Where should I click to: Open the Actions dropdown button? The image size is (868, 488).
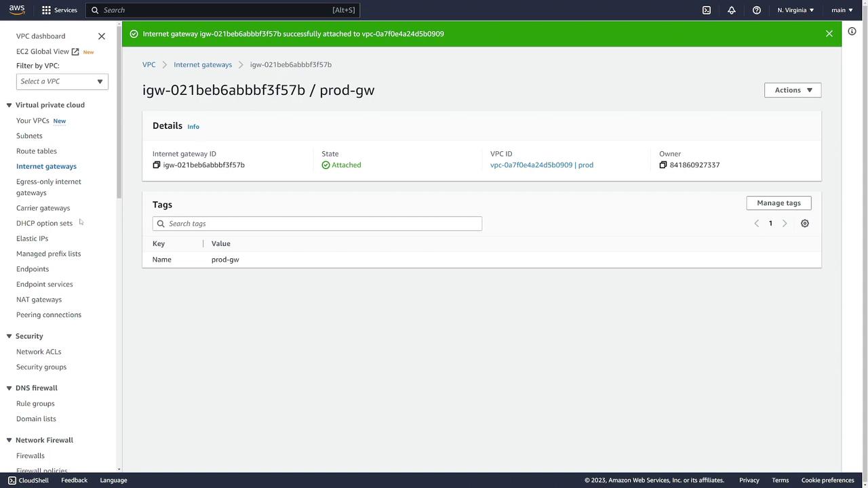[793, 90]
